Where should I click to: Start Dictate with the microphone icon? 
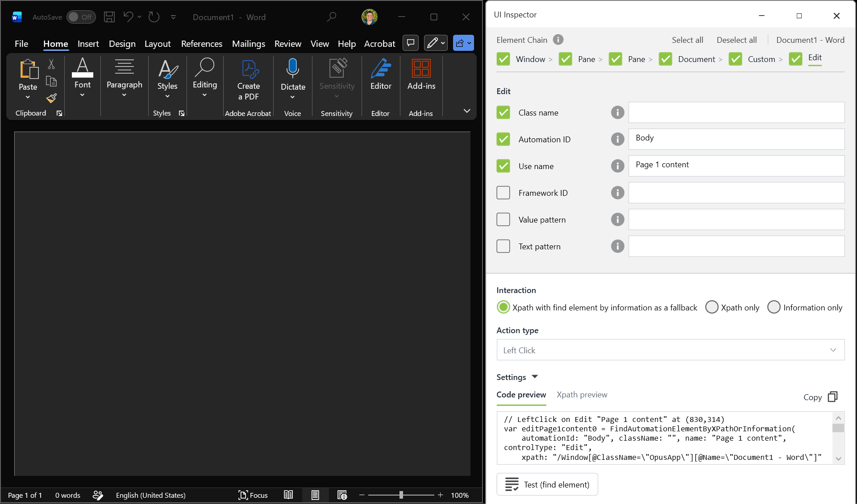click(293, 68)
